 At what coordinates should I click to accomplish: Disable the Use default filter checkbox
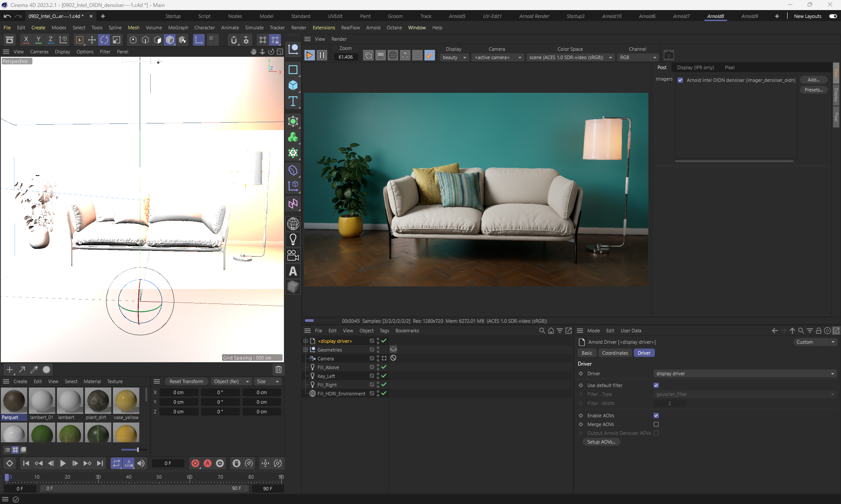pyautogui.click(x=656, y=385)
